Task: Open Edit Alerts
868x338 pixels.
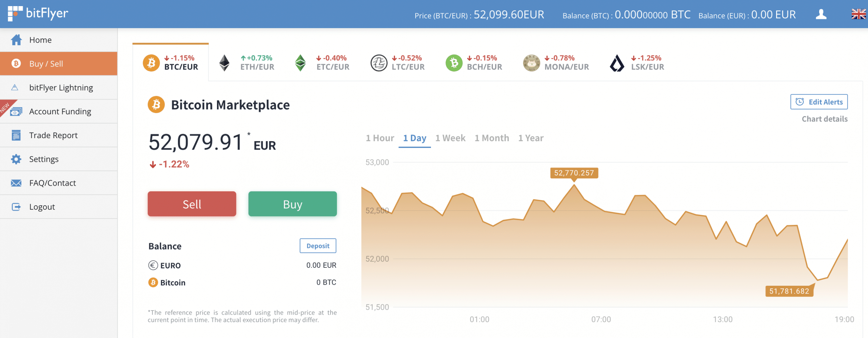Action: tap(819, 102)
